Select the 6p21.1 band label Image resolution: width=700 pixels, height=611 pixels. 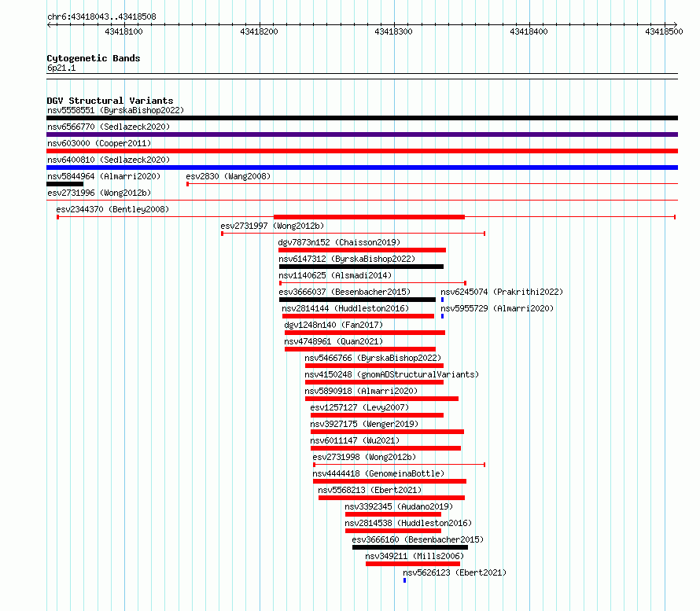(61, 68)
